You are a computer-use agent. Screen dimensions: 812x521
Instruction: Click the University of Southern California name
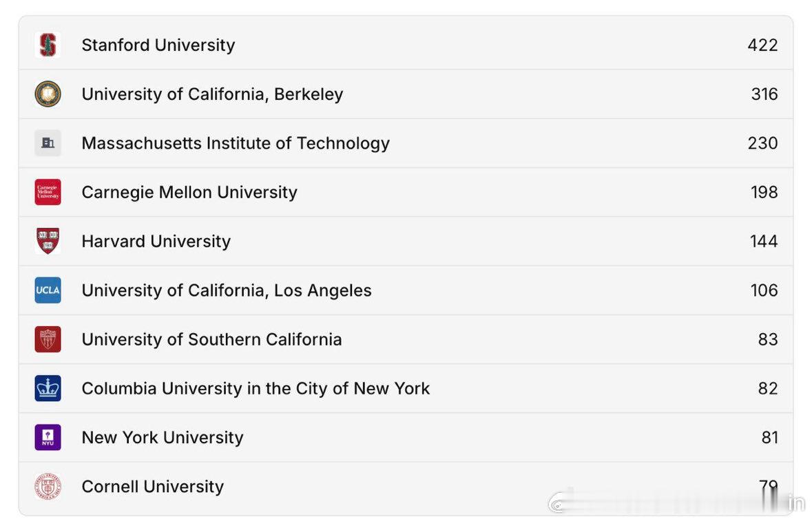click(211, 339)
